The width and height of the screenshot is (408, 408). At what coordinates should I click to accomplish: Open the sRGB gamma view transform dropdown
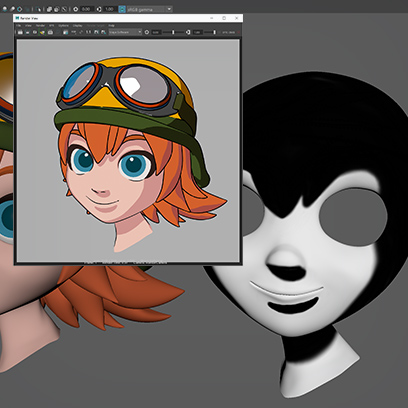[149, 9]
